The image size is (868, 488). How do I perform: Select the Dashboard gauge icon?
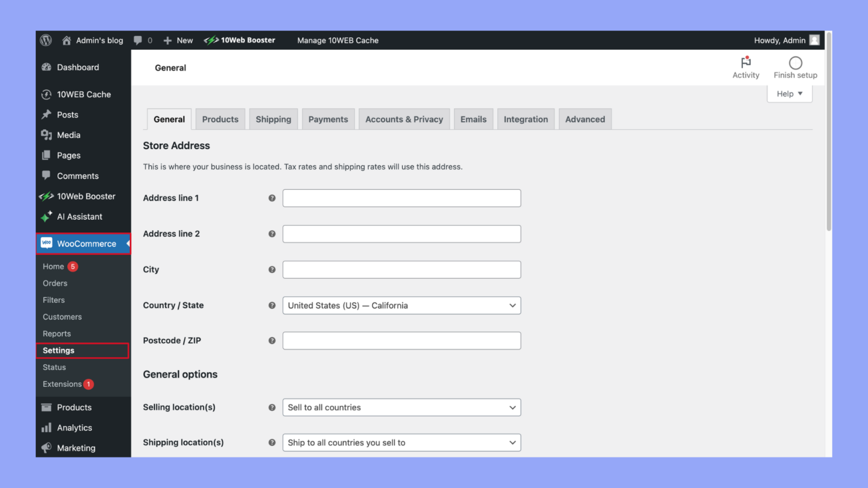point(47,67)
